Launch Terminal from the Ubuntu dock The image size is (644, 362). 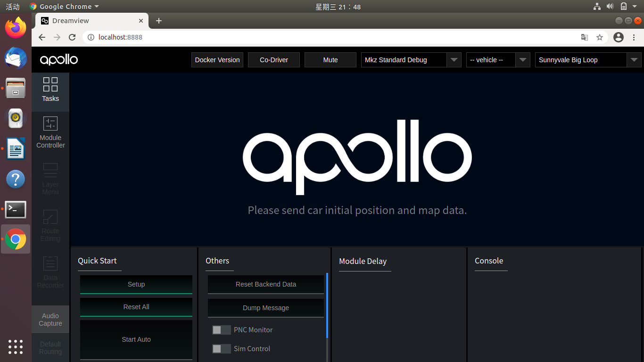coord(16,209)
